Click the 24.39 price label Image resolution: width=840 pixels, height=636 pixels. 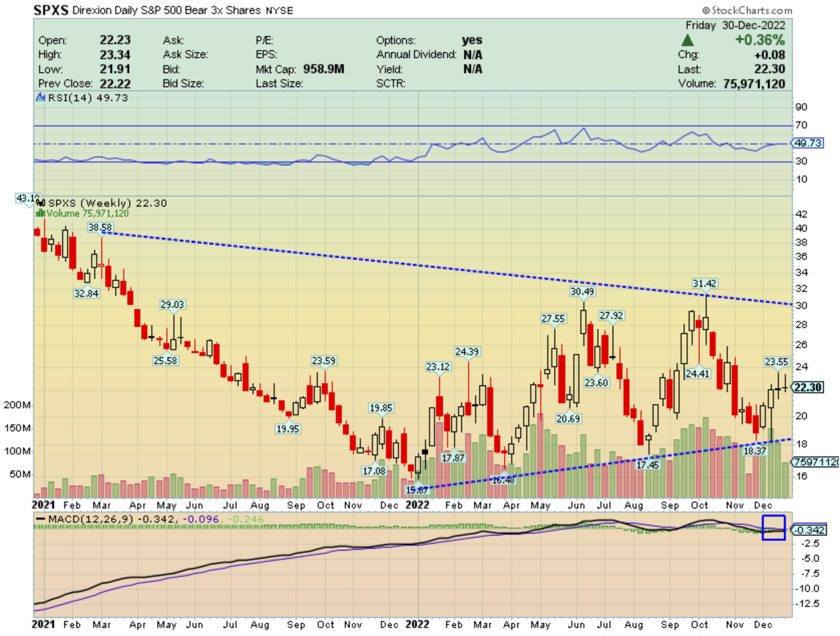pos(467,352)
